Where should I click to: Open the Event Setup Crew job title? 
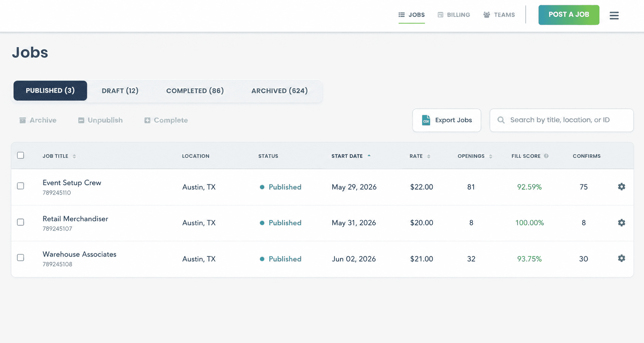[72, 183]
